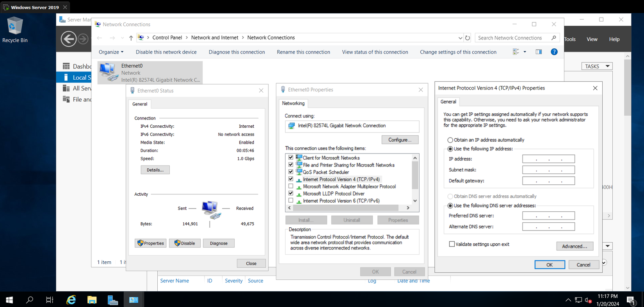644x307 pixels.
Task: Open the Help menu in Server Manager
Action: click(614, 39)
